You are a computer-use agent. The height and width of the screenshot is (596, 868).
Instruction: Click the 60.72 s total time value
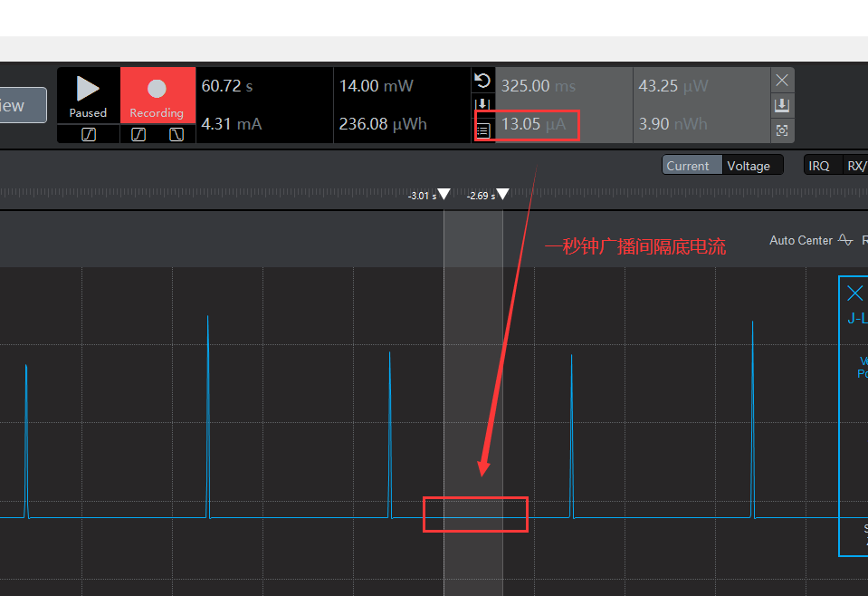click(x=227, y=86)
